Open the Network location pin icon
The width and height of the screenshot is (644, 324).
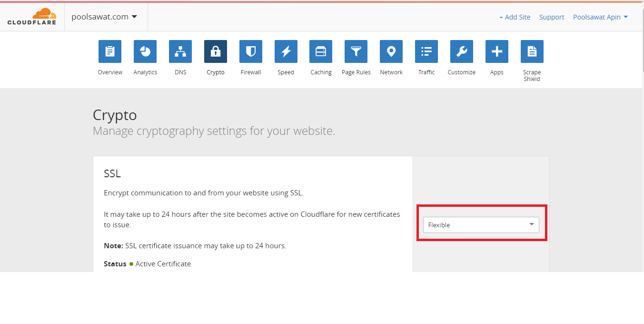point(391,51)
